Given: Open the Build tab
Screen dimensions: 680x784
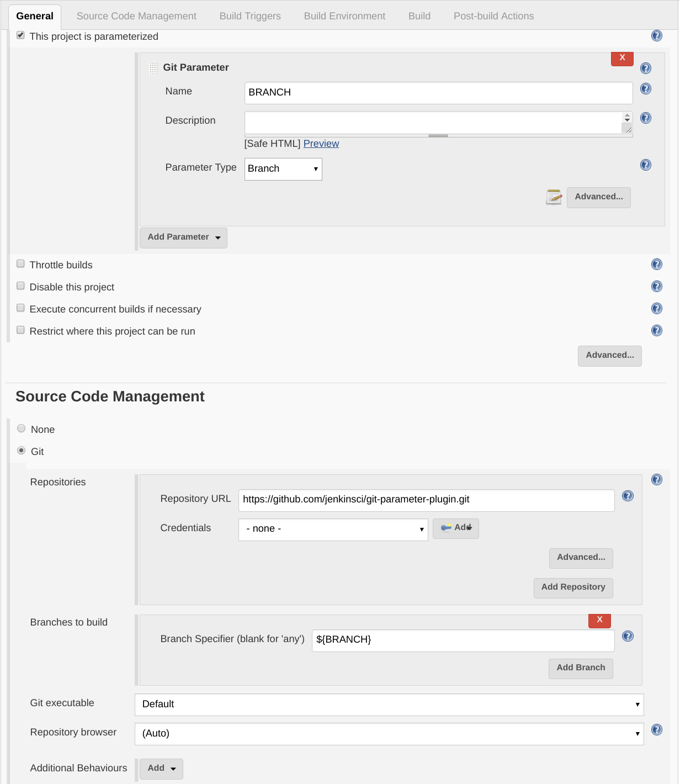Looking at the screenshot, I should point(419,16).
